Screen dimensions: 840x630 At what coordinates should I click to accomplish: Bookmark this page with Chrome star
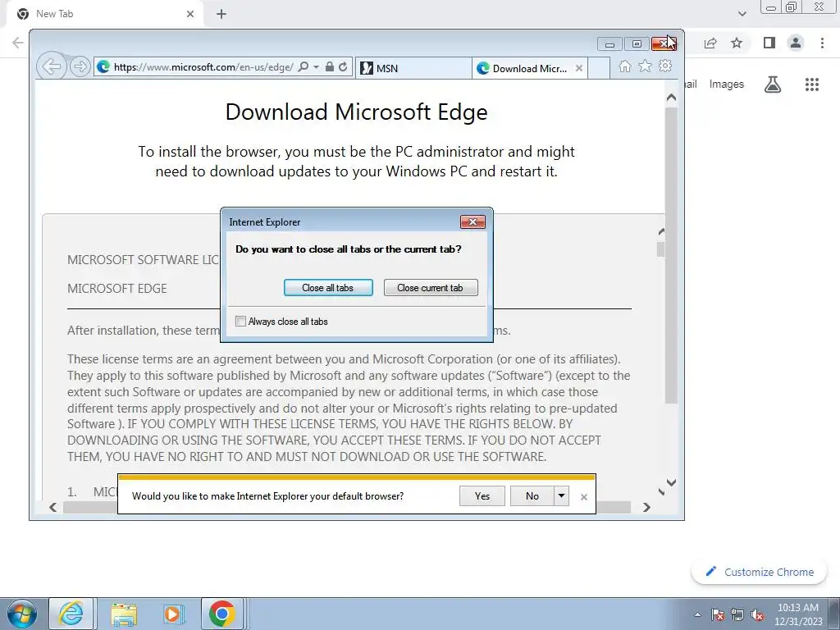click(x=737, y=43)
